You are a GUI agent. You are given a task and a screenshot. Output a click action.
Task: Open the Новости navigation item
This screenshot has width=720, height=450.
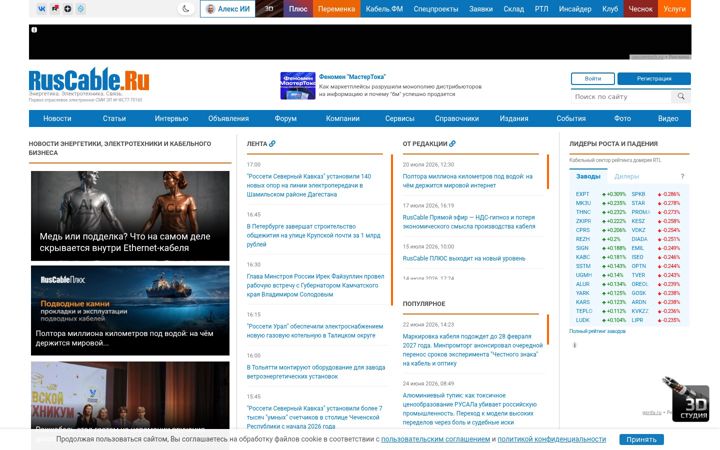[57, 118]
